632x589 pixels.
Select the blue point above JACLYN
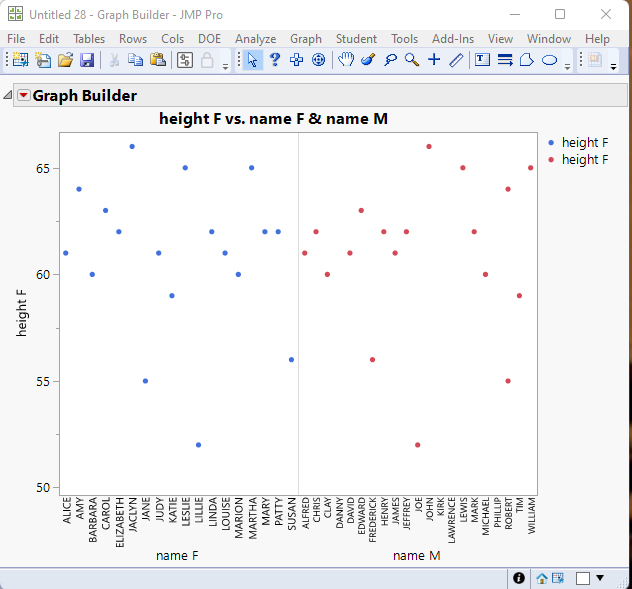(x=132, y=147)
